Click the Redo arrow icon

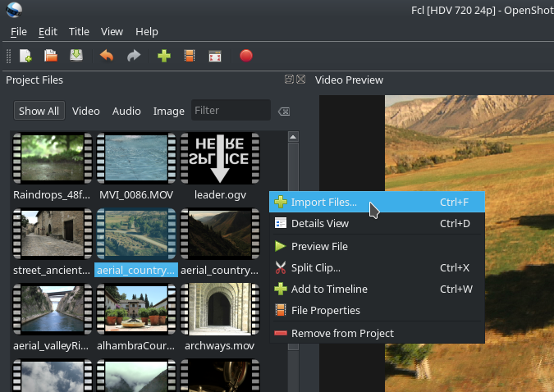[133, 56]
